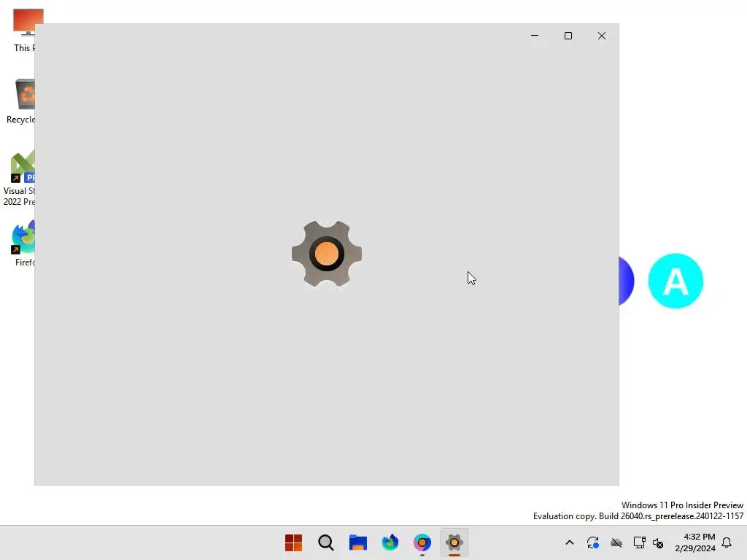The image size is (747, 560).
Task: Maximize the Settings window
Action: click(x=568, y=36)
